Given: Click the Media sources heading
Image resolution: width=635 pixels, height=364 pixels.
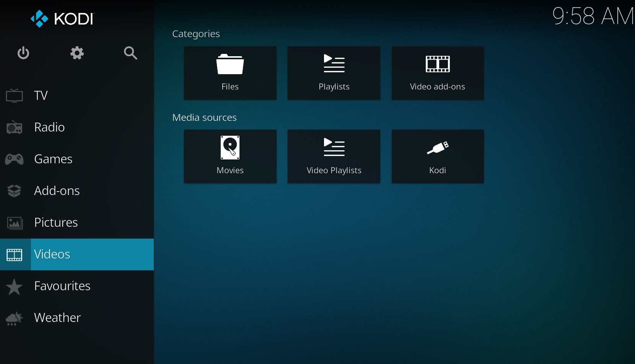Looking at the screenshot, I should 204,117.
